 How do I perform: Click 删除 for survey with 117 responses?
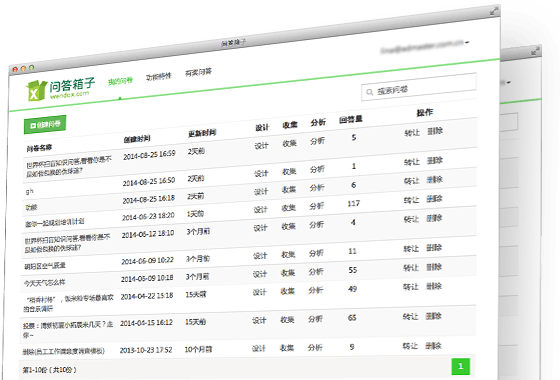click(435, 199)
